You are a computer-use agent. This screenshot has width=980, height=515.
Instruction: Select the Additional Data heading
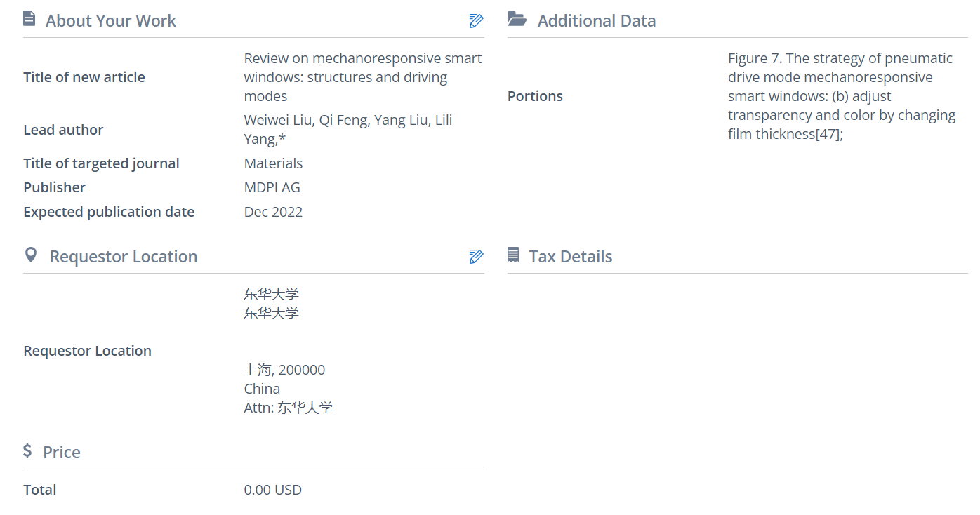tap(597, 21)
